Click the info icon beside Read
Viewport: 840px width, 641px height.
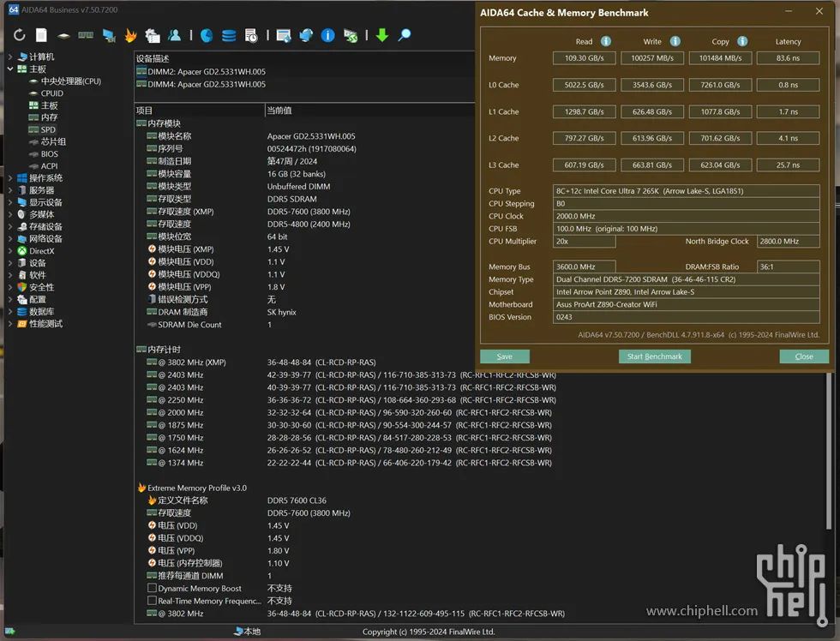click(x=606, y=41)
